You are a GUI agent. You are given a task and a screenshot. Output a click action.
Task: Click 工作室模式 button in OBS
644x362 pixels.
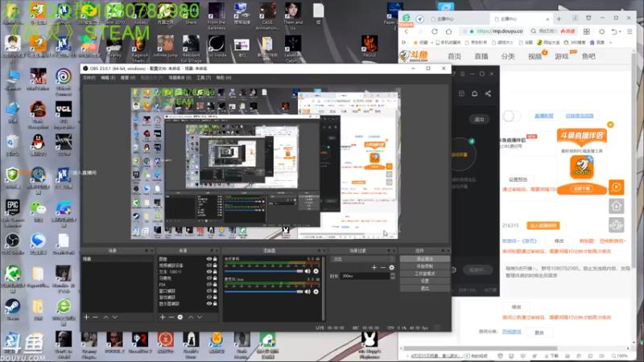pyautogui.click(x=425, y=274)
